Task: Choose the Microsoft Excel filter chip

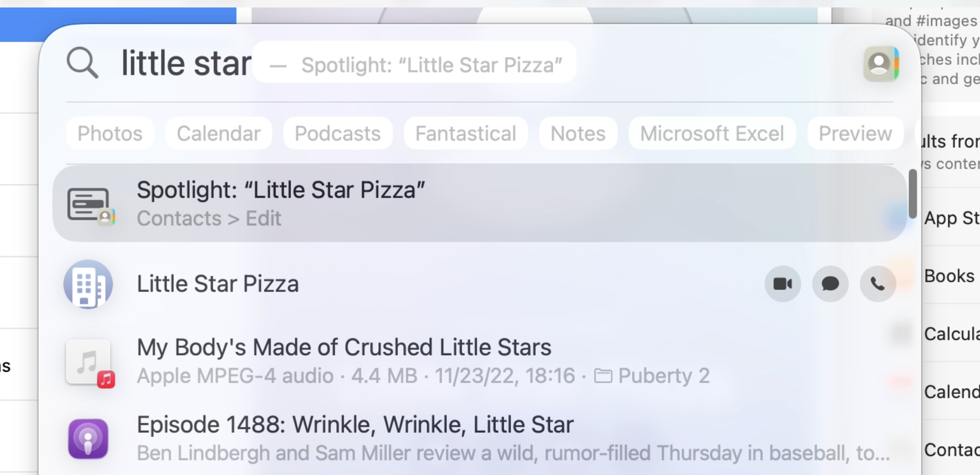Action: pos(712,133)
